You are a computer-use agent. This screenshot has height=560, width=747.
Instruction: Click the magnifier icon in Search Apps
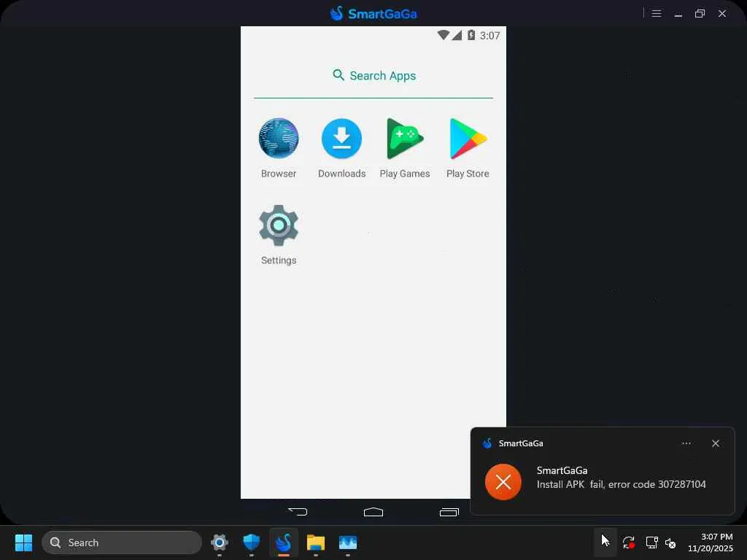(338, 75)
